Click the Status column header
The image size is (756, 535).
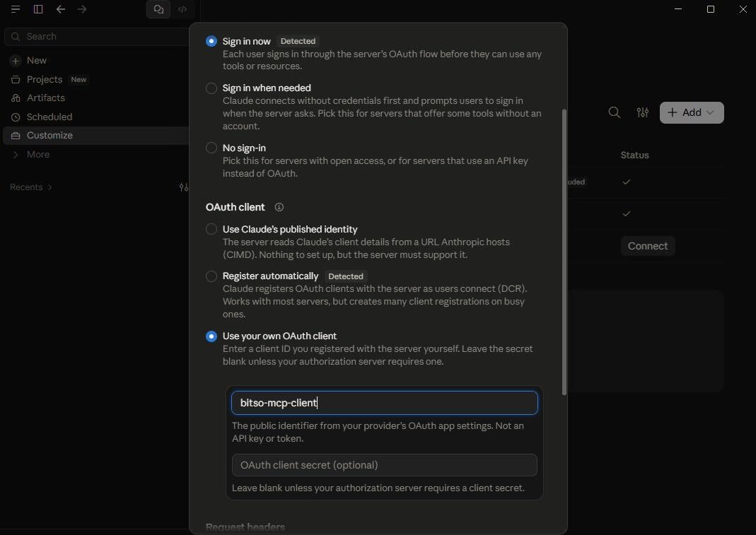[634, 155]
